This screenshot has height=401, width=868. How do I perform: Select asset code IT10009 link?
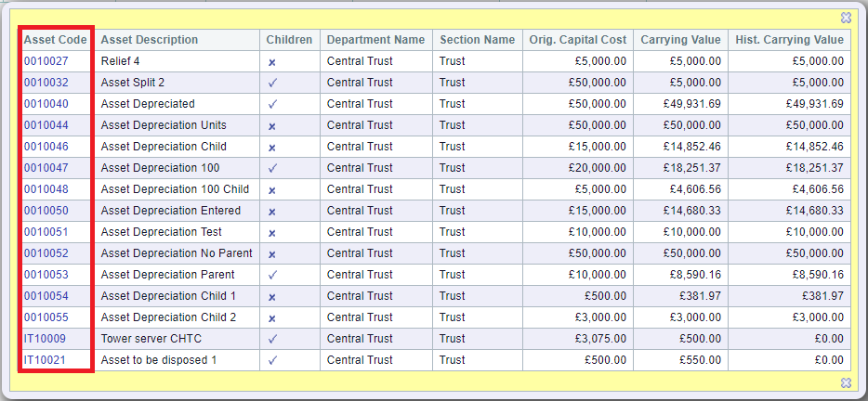coord(45,339)
